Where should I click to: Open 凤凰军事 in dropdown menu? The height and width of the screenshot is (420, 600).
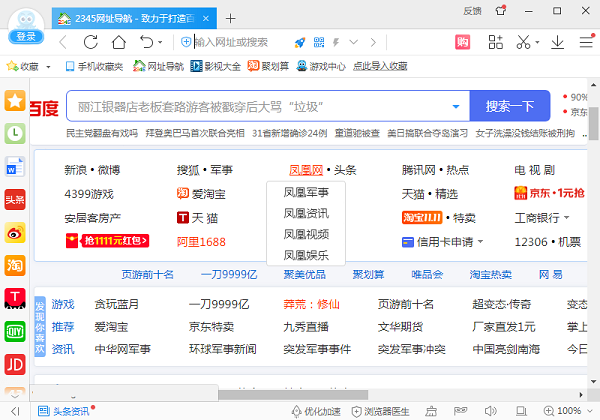[306, 192]
